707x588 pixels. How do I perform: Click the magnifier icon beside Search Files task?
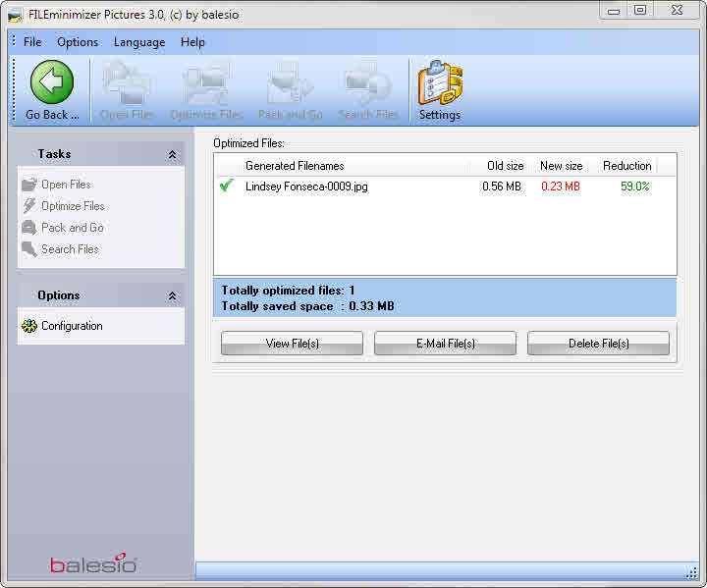pyautogui.click(x=29, y=249)
